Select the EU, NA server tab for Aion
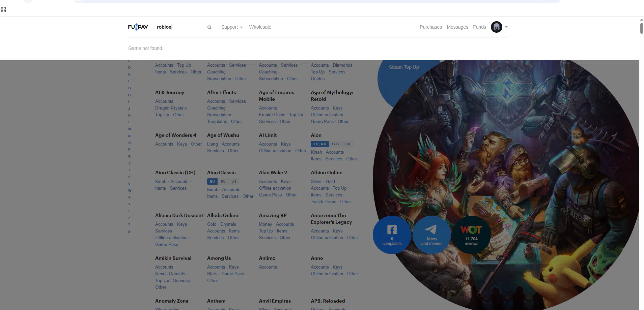Viewport: 644px width, 310px height. tap(320, 144)
